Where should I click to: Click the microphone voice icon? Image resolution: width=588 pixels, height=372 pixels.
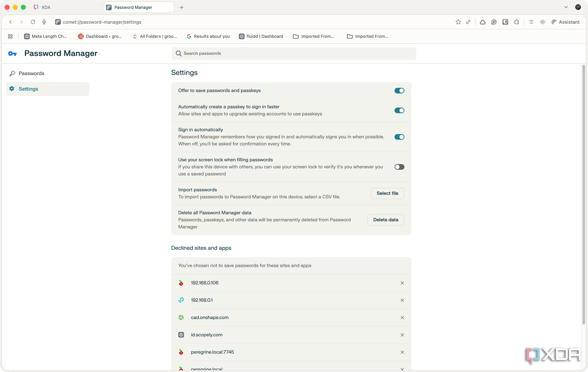coord(44,22)
